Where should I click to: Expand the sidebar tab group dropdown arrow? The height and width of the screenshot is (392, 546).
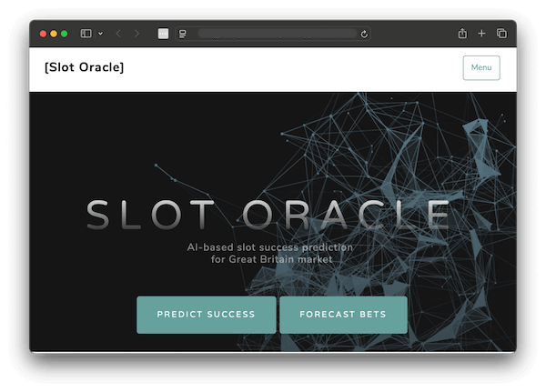[x=100, y=34]
